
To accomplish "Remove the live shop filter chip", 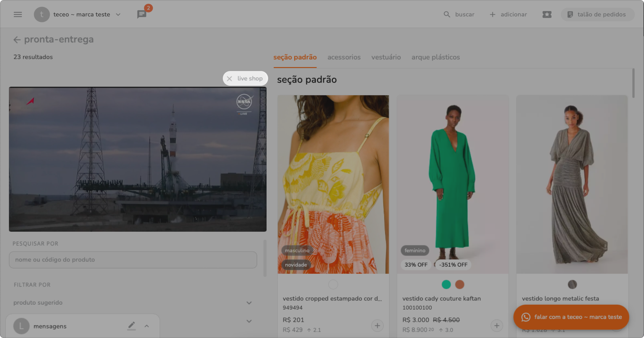I will pyautogui.click(x=229, y=79).
